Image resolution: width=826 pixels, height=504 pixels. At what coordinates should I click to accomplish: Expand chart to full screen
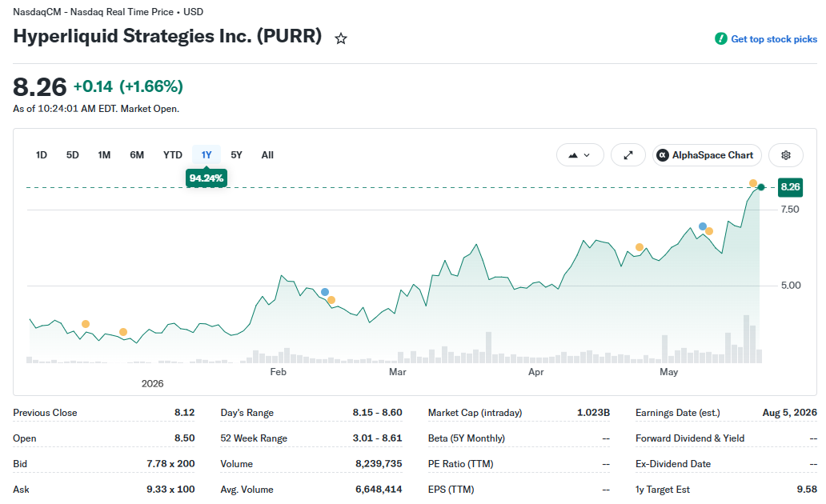[x=628, y=155]
